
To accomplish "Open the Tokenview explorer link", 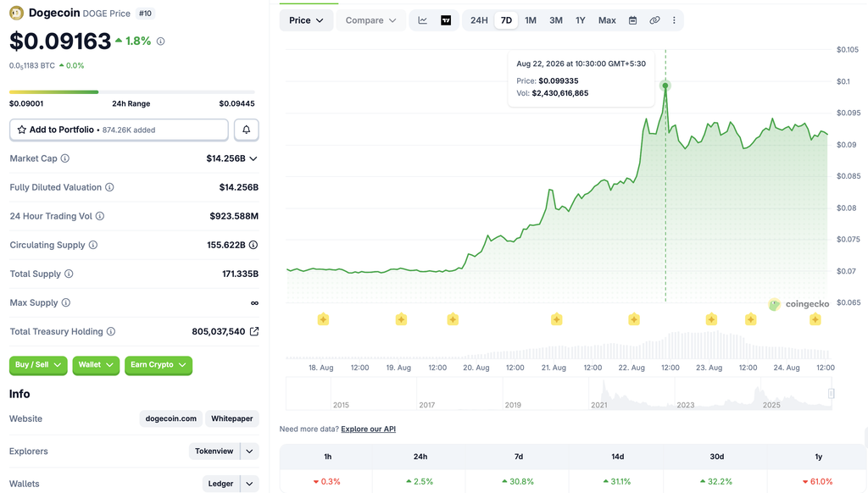I will click(214, 451).
